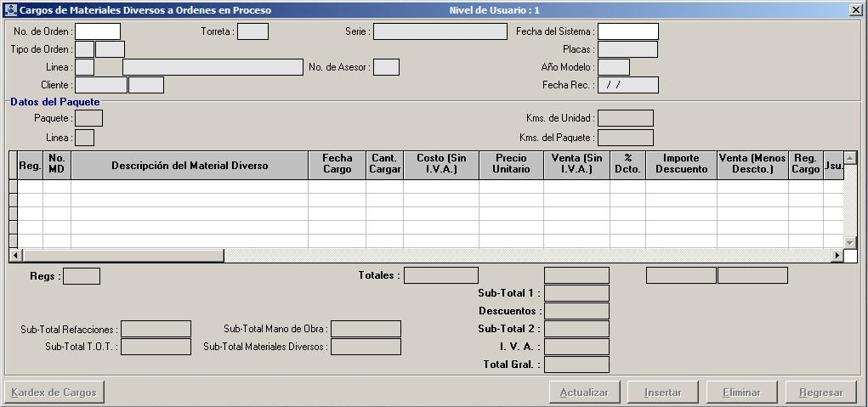This screenshot has height=407, width=868.
Task: Click the Fecha Rec. date field
Action: [x=627, y=85]
